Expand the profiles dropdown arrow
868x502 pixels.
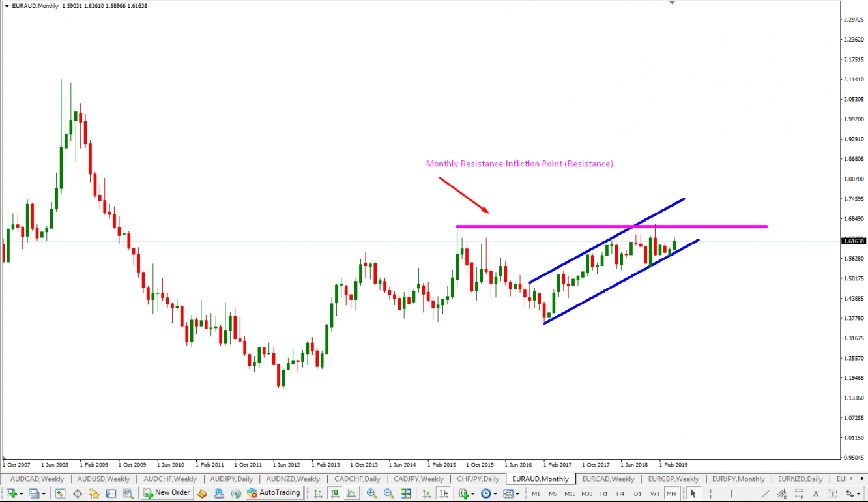[x=44, y=494]
